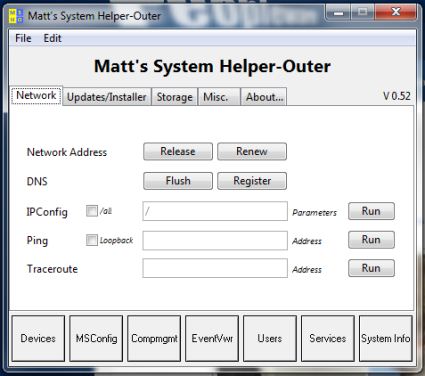
Task: Switch to the Network tab
Action: 36,96
